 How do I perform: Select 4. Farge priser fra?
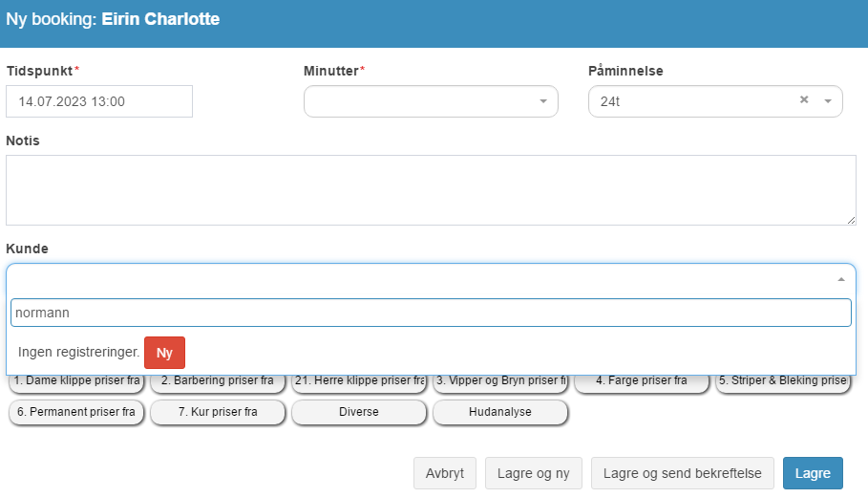(642, 381)
